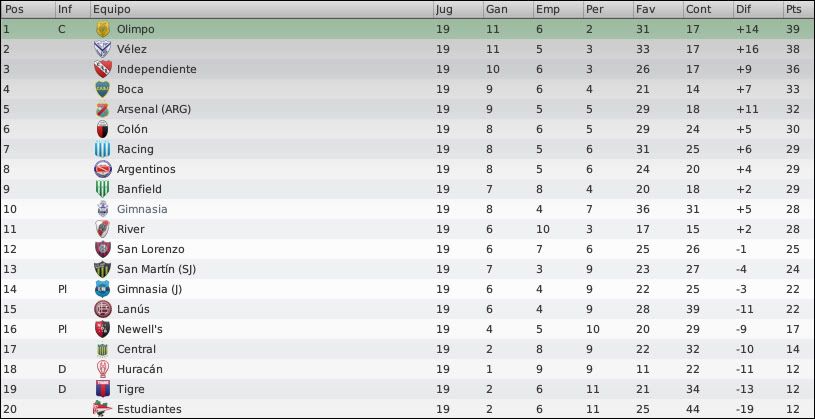Select the Vélez team badge
The height and width of the screenshot is (419, 815).
pos(102,49)
